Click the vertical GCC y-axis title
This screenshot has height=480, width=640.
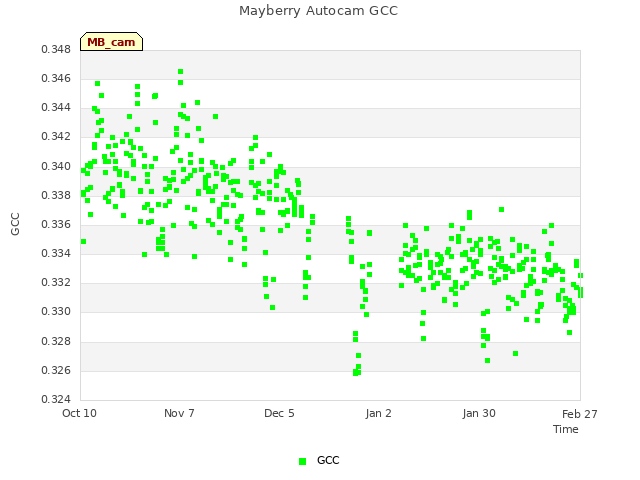click(x=15, y=224)
